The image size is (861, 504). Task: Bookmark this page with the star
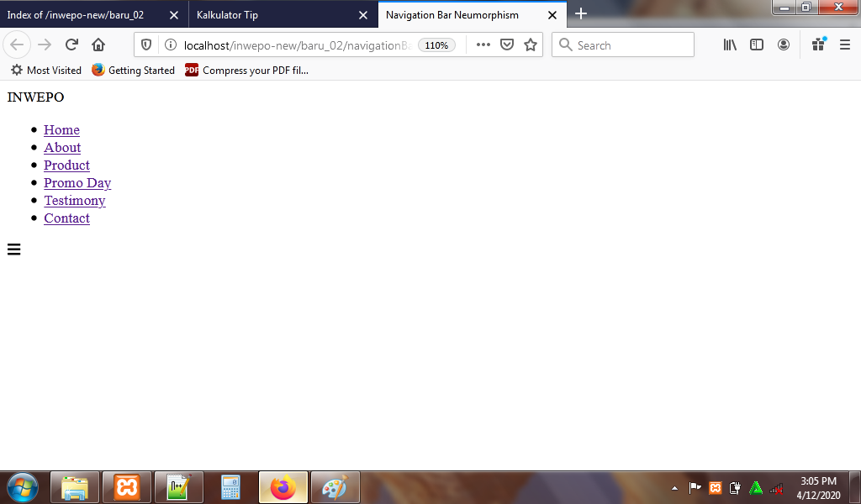531,45
